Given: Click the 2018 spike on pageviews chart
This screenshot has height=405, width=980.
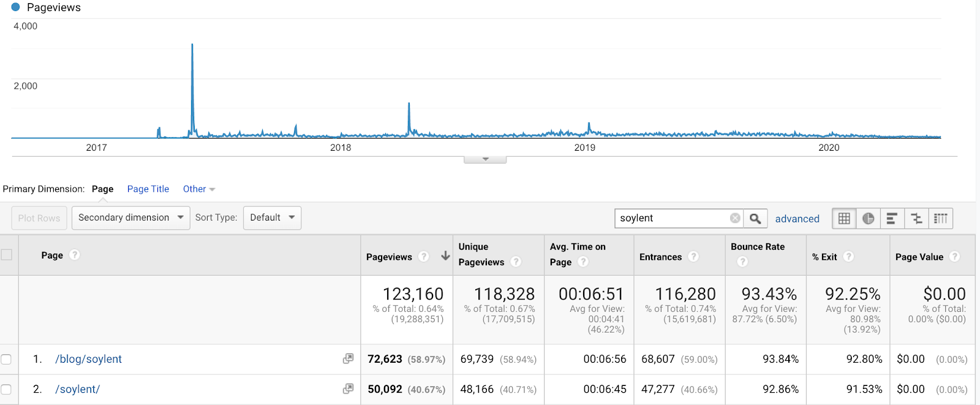Looking at the screenshot, I should click(409, 104).
